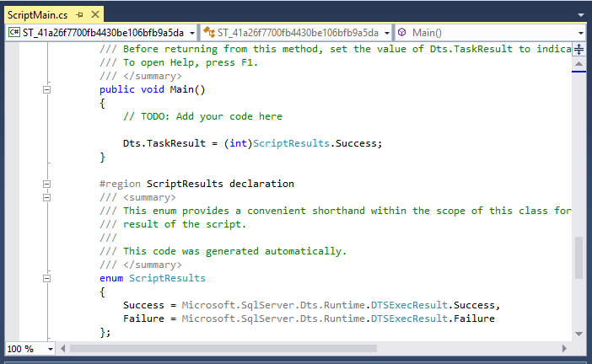
Task: Pin the ScriptMain.cs tab
Action: tap(79, 14)
